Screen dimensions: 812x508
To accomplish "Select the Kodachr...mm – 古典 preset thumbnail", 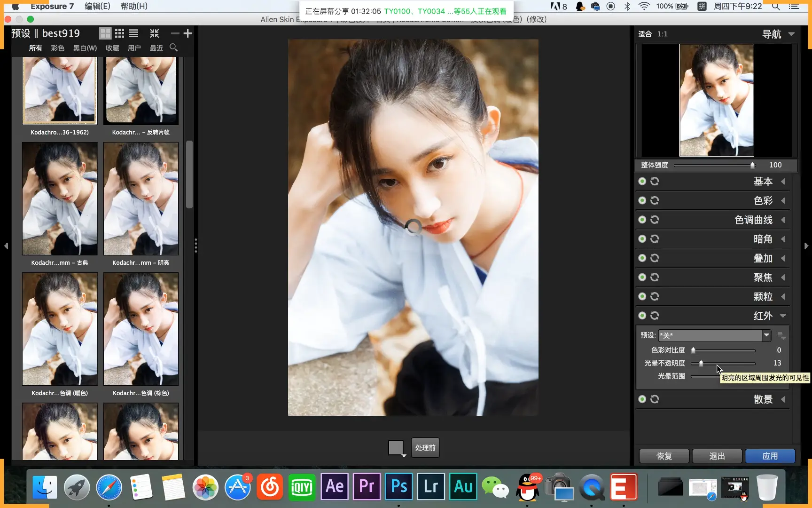I will [60, 198].
